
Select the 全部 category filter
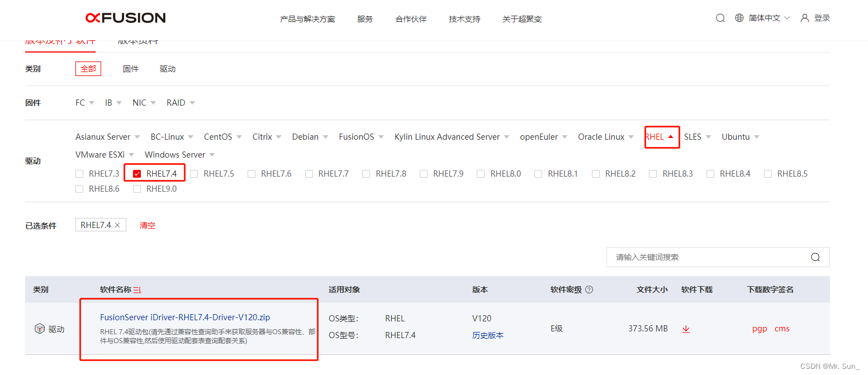click(88, 69)
